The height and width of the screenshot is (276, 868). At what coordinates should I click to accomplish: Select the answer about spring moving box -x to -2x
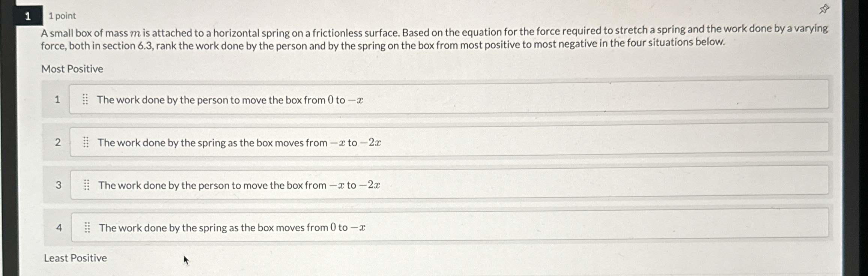tap(238, 142)
